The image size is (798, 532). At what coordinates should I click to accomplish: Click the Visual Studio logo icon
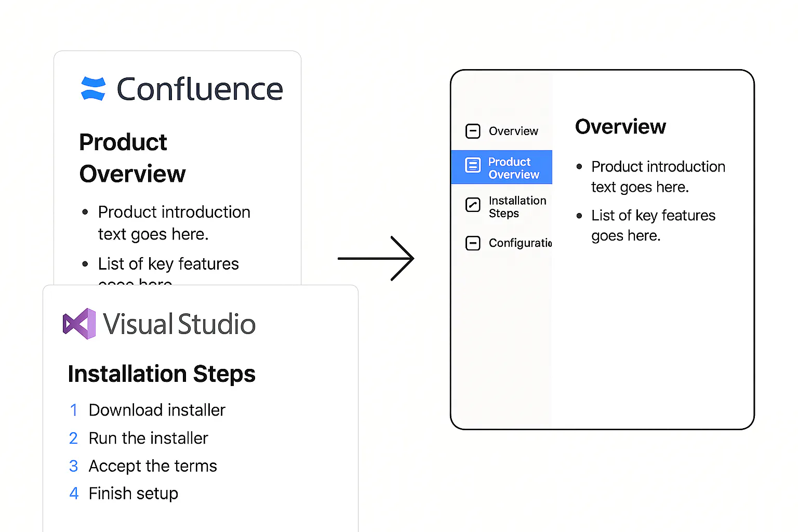[x=79, y=324]
